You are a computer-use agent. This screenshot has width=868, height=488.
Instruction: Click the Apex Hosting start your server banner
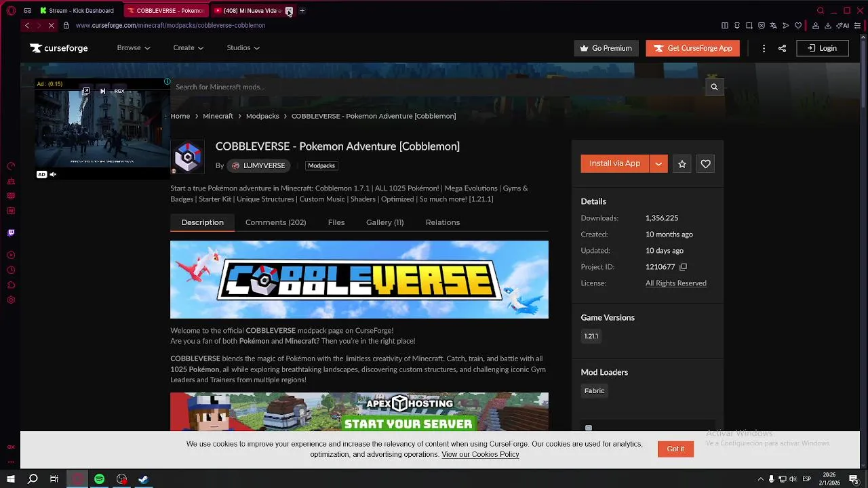click(359, 411)
